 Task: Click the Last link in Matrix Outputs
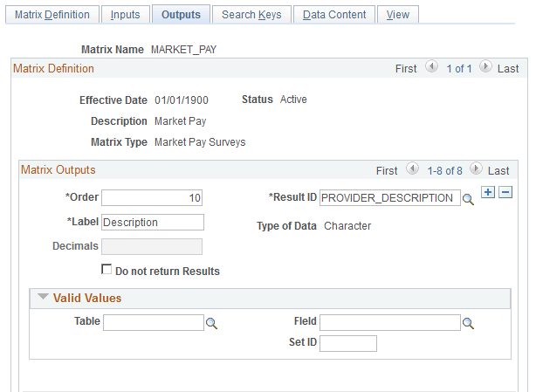click(x=498, y=170)
